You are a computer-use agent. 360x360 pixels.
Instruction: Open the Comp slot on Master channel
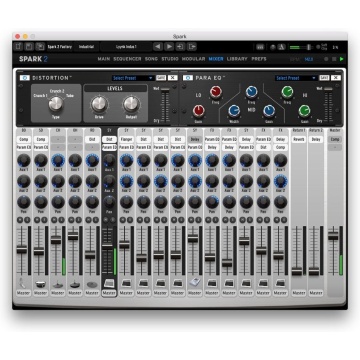pyautogui.click(x=335, y=139)
